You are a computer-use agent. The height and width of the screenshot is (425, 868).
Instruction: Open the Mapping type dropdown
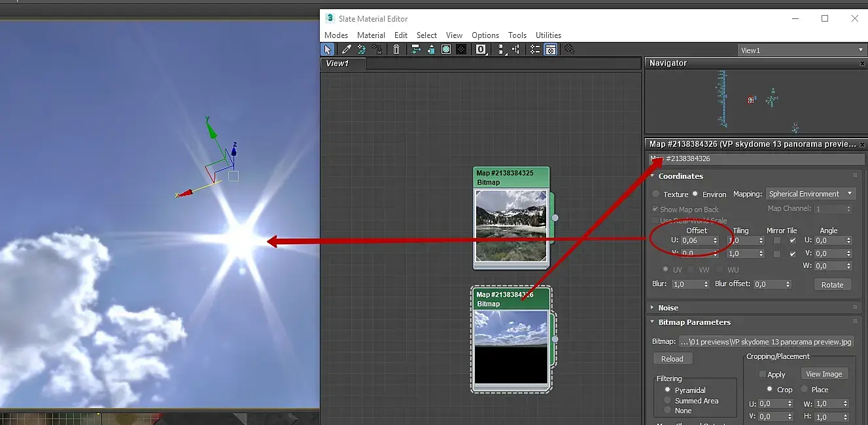tap(811, 194)
